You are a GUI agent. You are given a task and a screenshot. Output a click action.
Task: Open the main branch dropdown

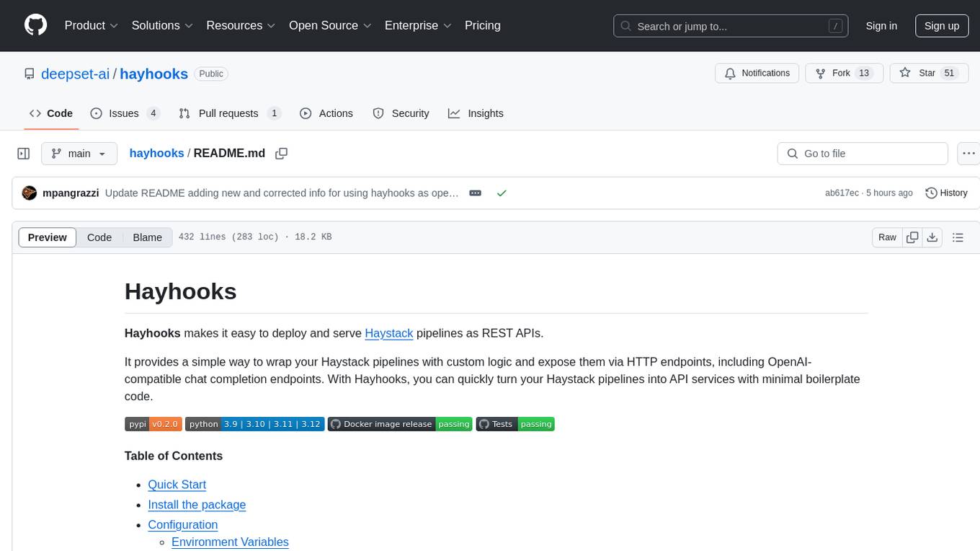click(x=79, y=154)
